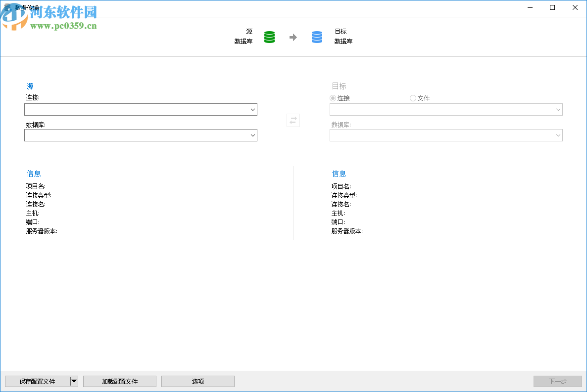This screenshot has height=392, width=587.
Task: Select the 连接 radio button in 目标 section
Action: (x=332, y=98)
